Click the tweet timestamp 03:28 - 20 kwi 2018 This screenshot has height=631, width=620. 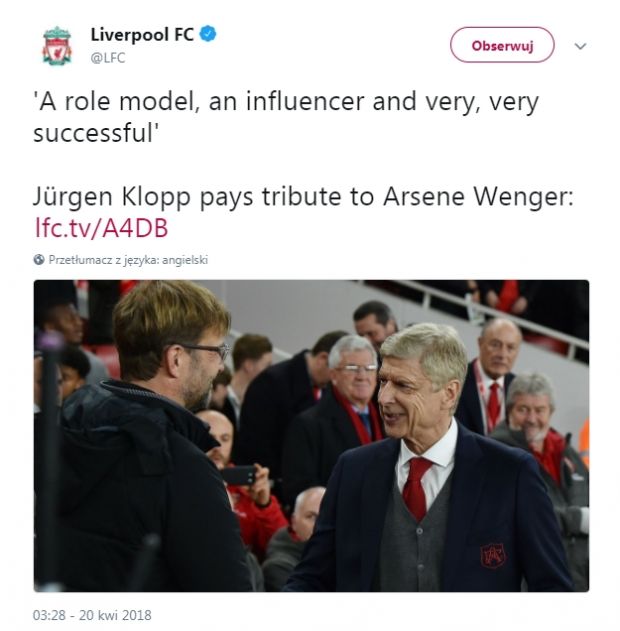[92, 615]
